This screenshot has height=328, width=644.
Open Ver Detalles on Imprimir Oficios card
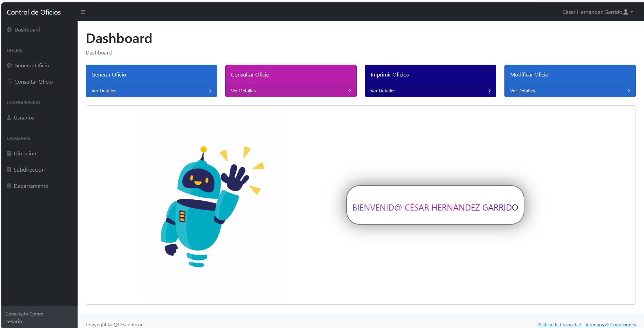[x=383, y=91]
